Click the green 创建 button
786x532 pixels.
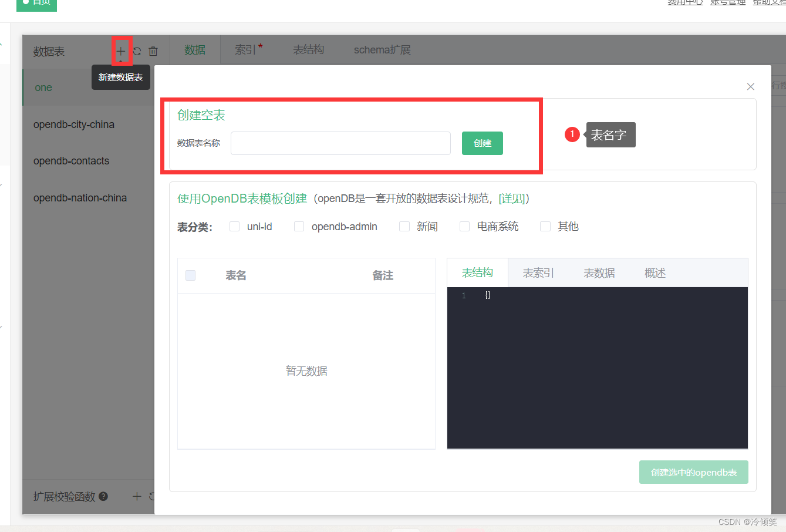point(483,143)
